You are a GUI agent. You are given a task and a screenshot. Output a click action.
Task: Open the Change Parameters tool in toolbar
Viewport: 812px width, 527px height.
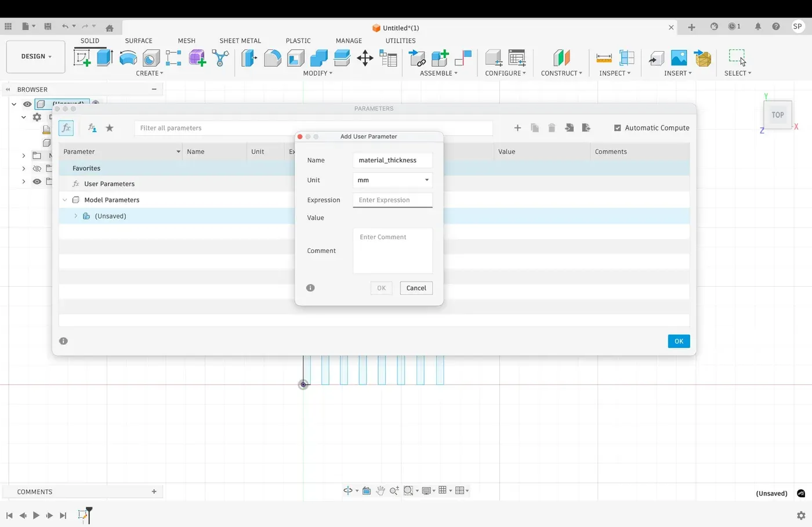coord(388,57)
